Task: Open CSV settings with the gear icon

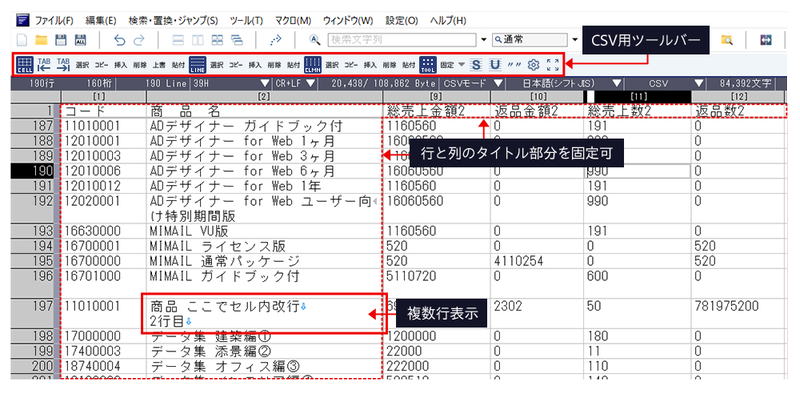Action: tap(533, 65)
